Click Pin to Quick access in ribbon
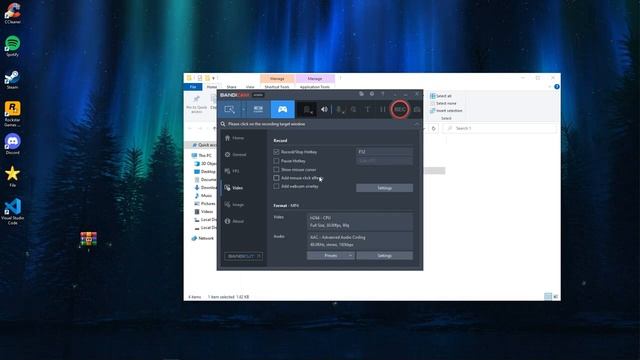Viewport: 640px width, 360px height. [196, 104]
